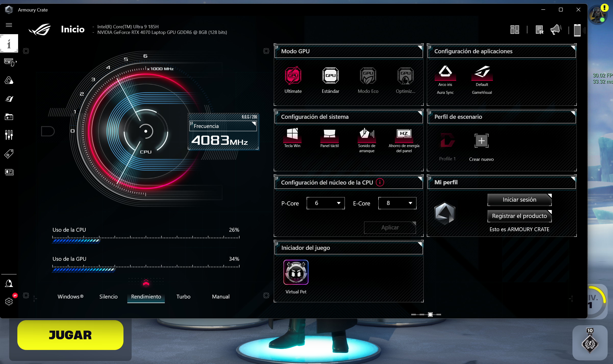Open Settings gear in the sidebar

[9, 302]
